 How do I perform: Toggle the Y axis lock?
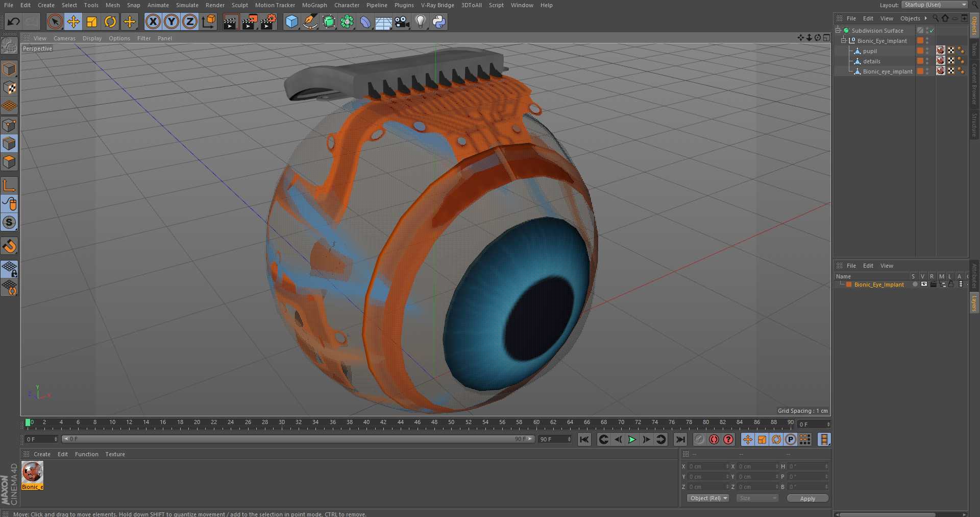[x=171, y=21]
